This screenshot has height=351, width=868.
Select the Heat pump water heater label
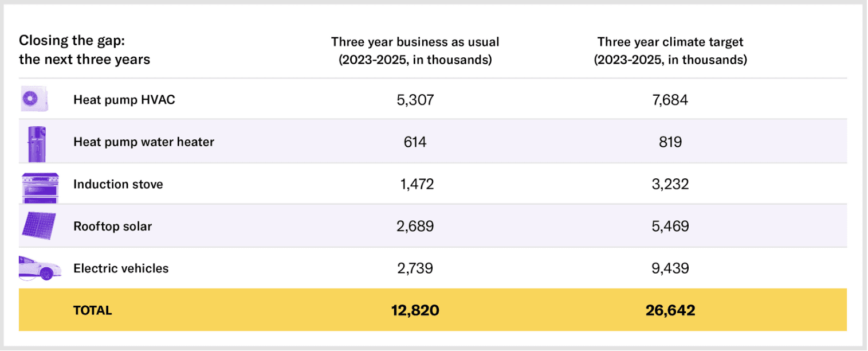(144, 142)
